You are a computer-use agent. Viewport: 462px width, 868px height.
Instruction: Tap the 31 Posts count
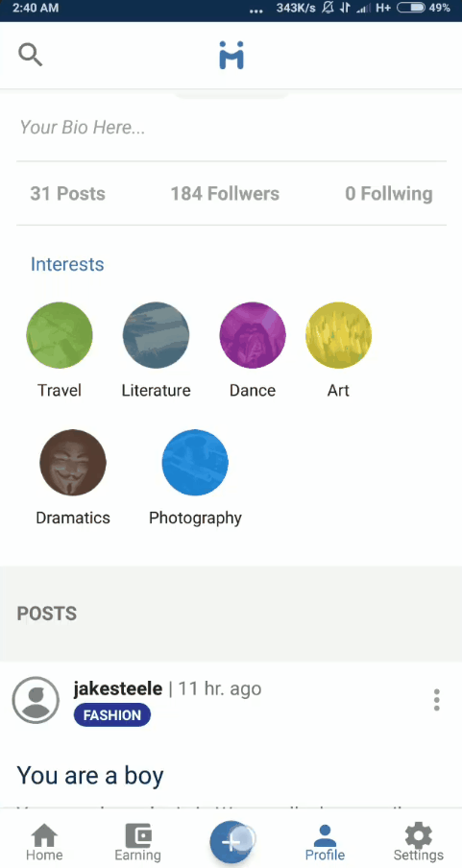(x=67, y=194)
